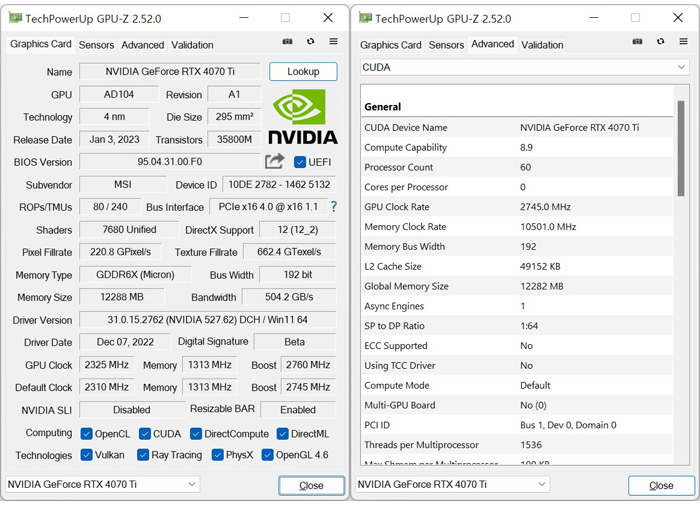Switch to Validation tab in left window
Image resolution: width=700 pixels, height=505 pixels.
[192, 45]
